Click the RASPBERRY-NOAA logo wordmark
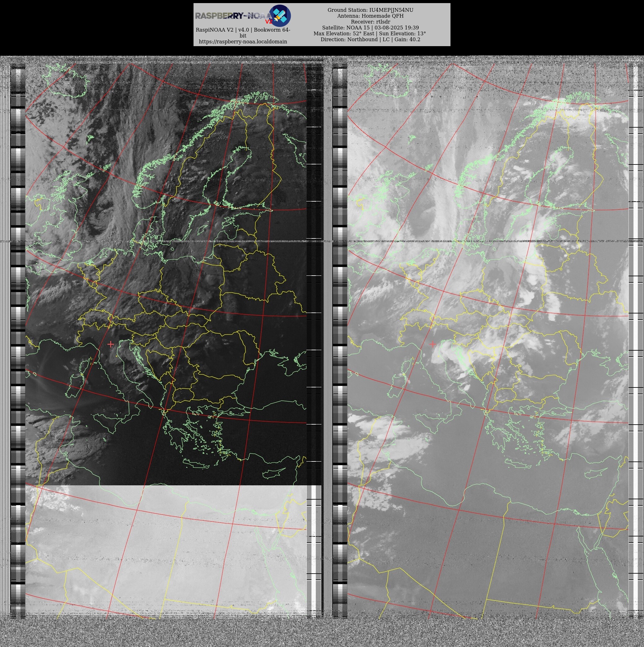Image resolution: width=644 pixels, height=647 pixels. pyautogui.click(x=234, y=16)
